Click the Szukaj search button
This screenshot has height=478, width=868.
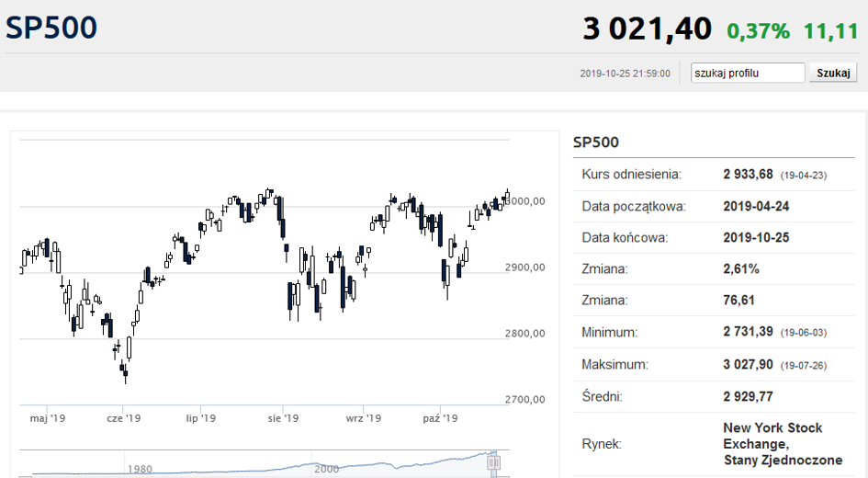point(833,73)
